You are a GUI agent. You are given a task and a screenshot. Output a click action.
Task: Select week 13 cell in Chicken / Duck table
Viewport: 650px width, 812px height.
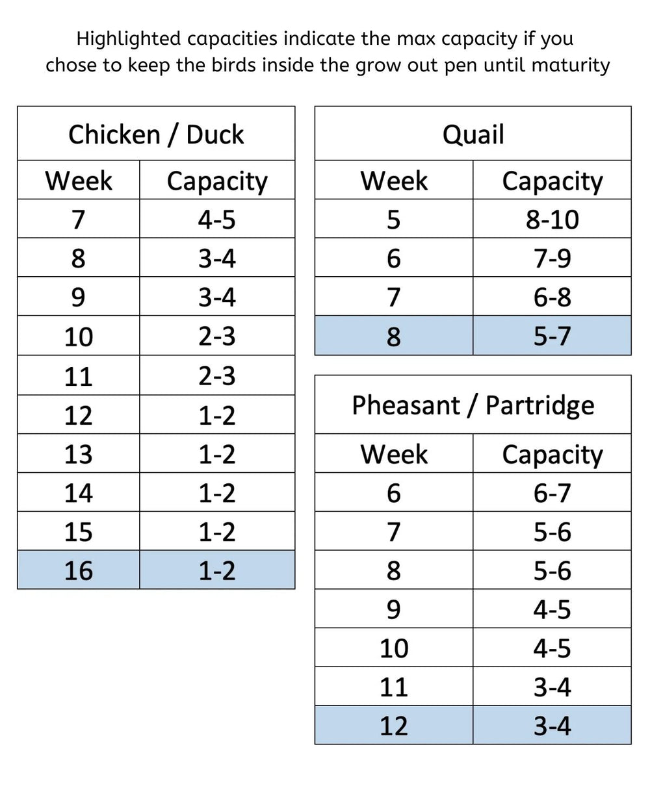click(78, 454)
